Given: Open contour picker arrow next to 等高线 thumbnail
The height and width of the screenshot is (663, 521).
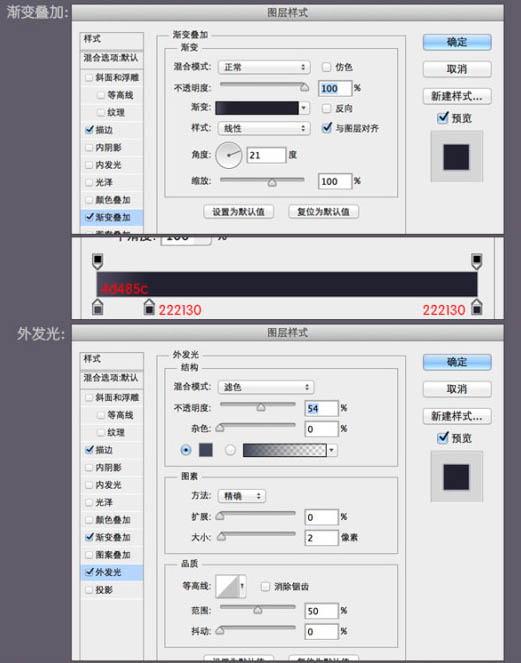Looking at the screenshot, I should tap(242, 586).
